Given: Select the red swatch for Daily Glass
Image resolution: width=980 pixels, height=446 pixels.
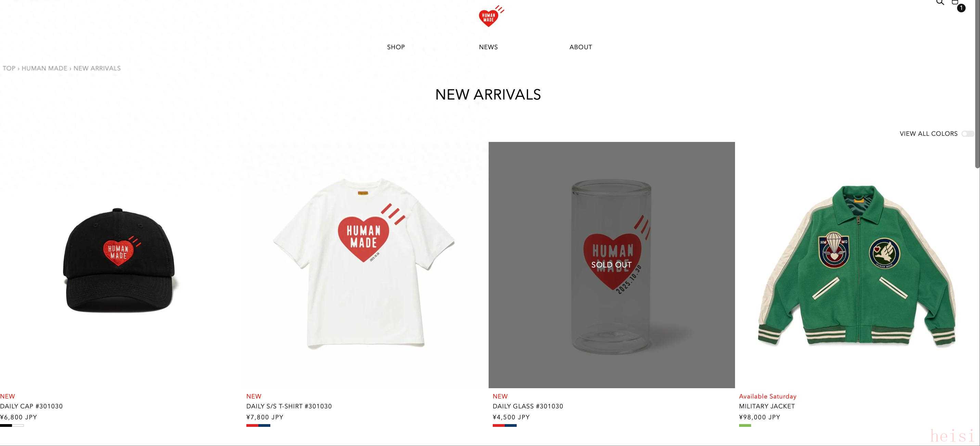Looking at the screenshot, I should pos(499,425).
